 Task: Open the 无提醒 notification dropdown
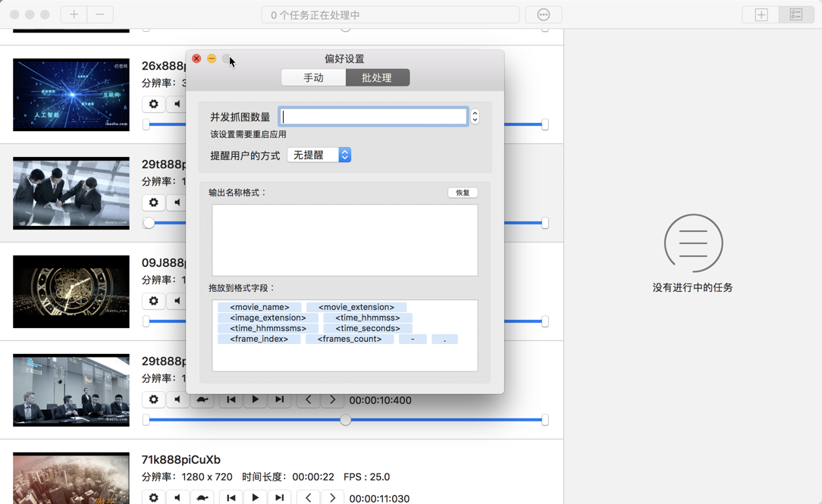tap(318, 155)
